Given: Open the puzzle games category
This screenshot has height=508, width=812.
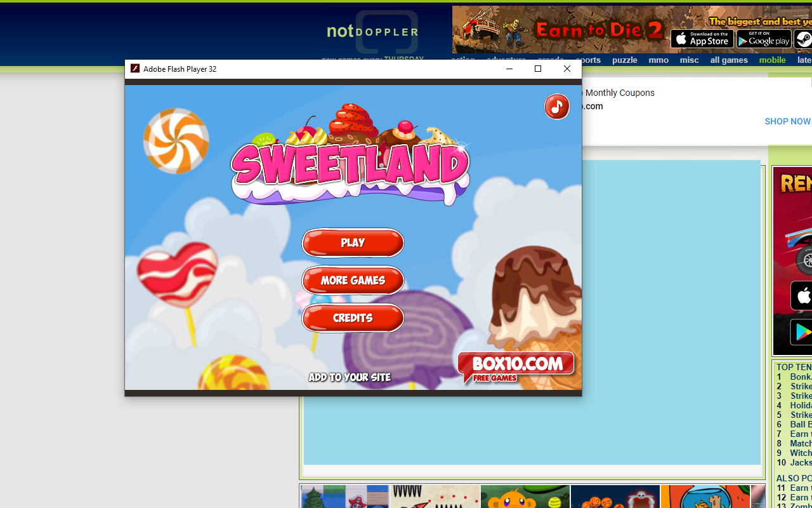Looking at the screenshot, I should pyautogui.click(x=625, y=60).
